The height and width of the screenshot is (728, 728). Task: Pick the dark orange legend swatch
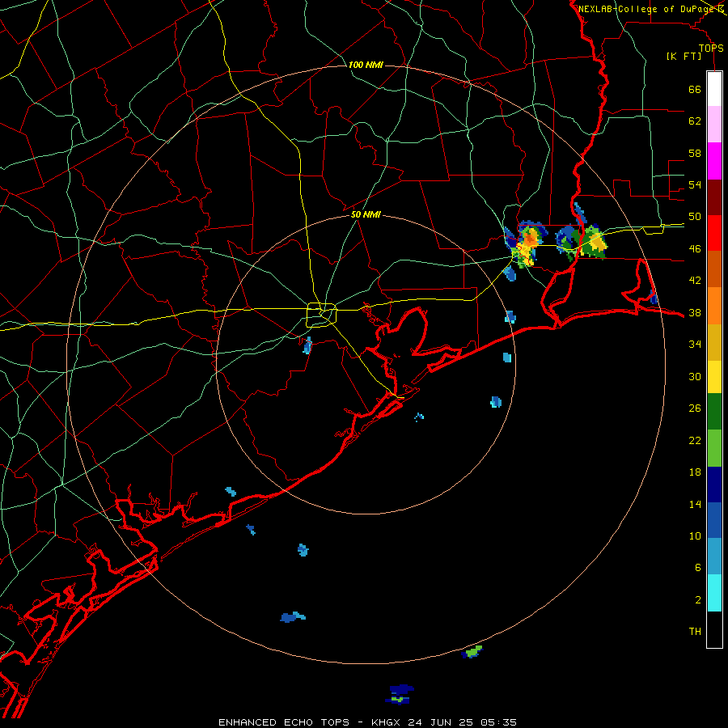(714, 269)
